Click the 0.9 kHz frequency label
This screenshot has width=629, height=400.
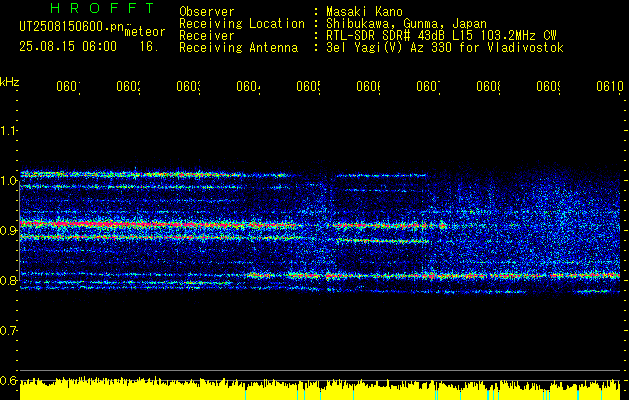click(x=8, y=231)
